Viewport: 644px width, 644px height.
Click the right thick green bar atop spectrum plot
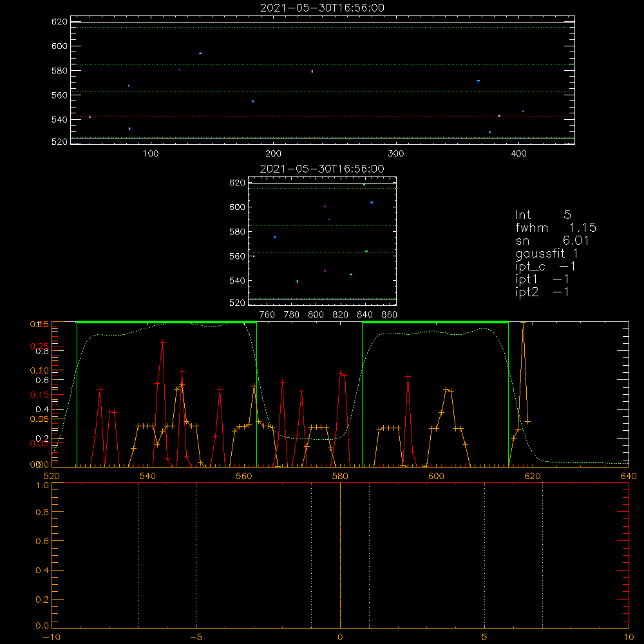tap(435, 323)
